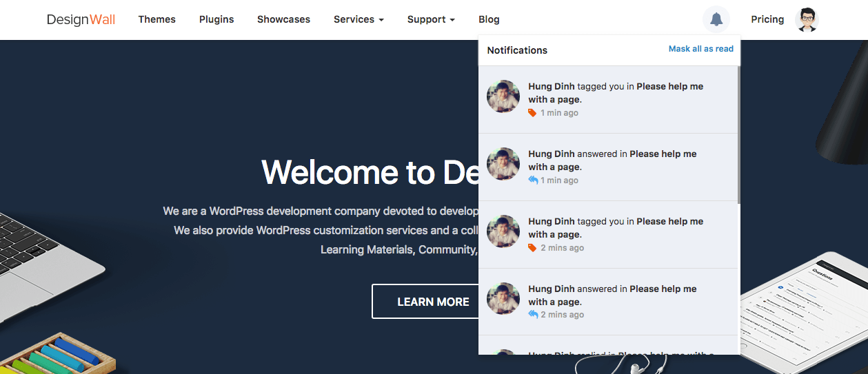
Task: Go to the Plugins page
Action: click(x=216, y=19)
